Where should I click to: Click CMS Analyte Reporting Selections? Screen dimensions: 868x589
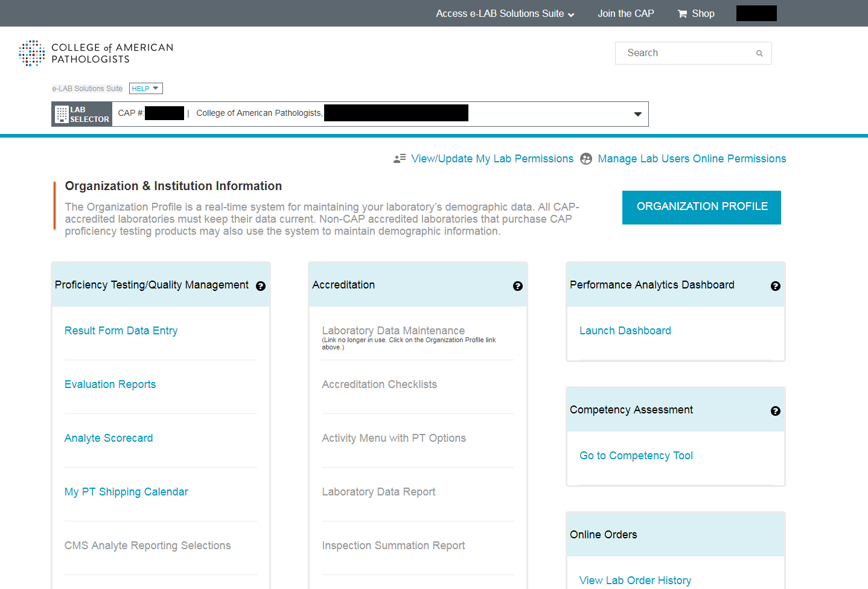148,546
